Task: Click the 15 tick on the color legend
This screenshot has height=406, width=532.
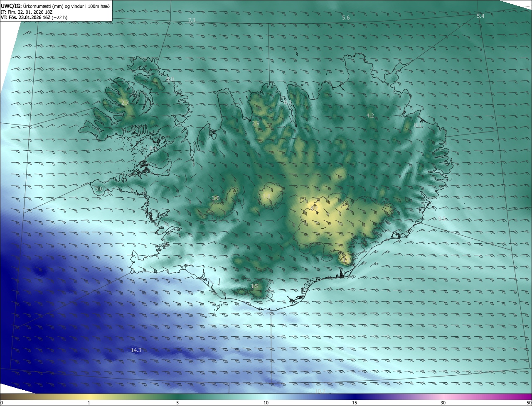Action: click(355, 403)
